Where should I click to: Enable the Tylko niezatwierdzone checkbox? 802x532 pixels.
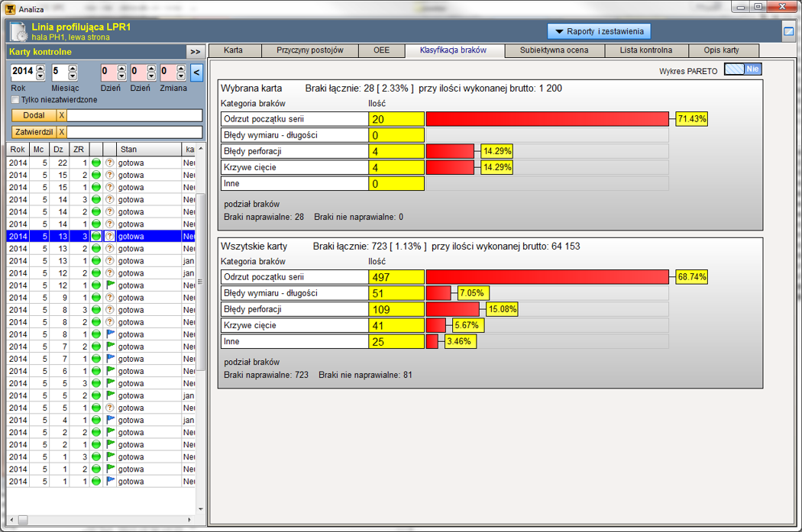15,100
